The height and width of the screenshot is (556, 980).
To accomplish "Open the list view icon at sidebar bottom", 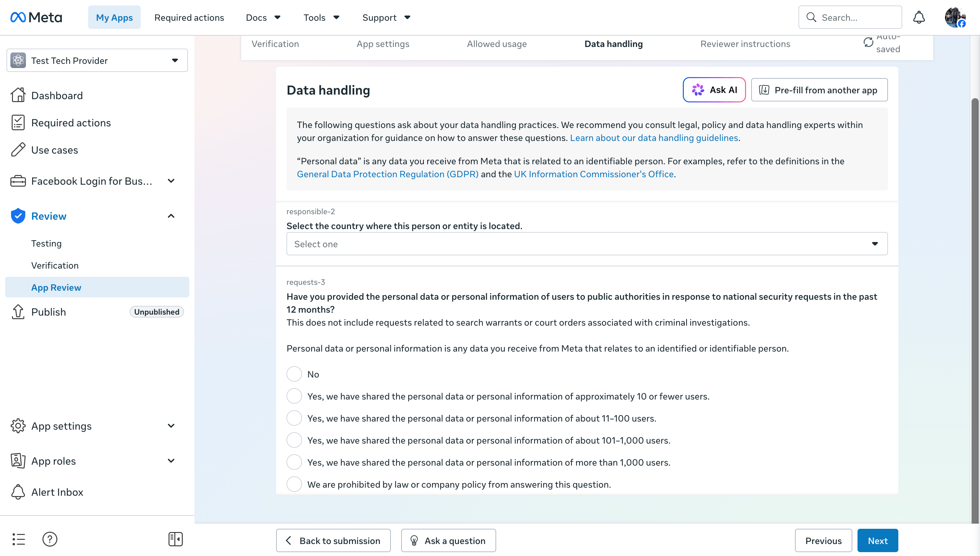I will click(18, 539).
